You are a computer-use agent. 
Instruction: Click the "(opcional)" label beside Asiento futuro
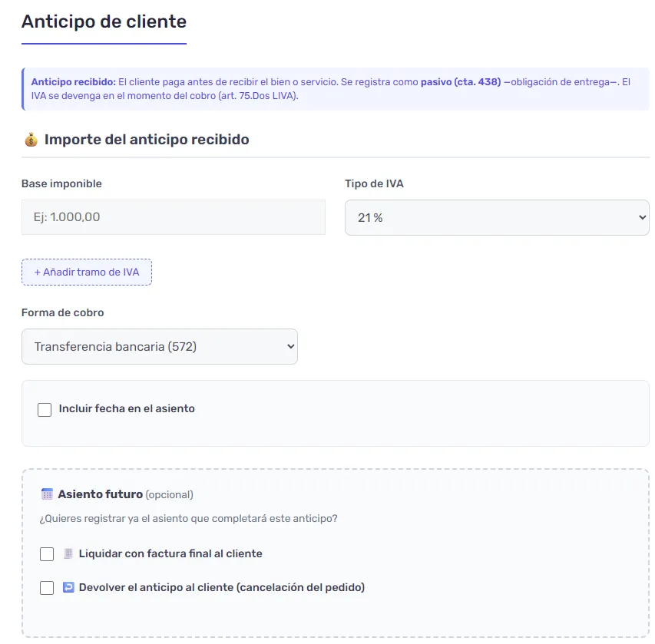click(168, 494)
